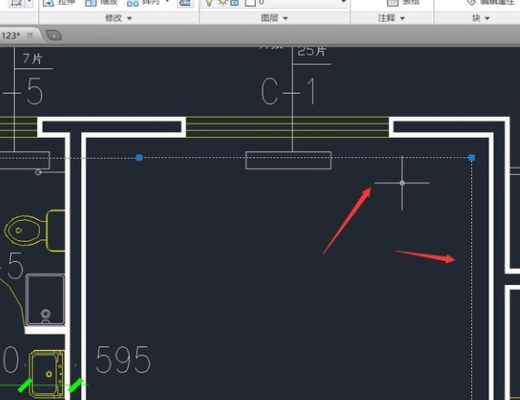Toggle the layer lock padlock icon
This screenshot has width=520, height=400.
point(235,3)
